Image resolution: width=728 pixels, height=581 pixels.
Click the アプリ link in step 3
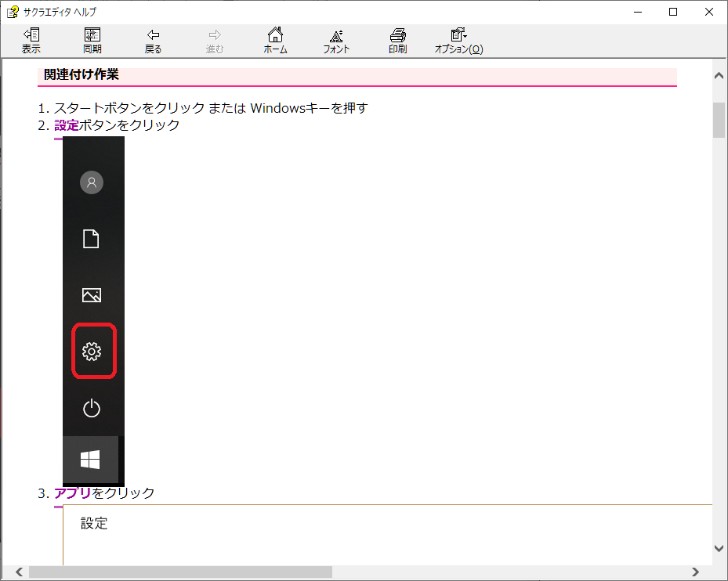pyautogui.click(x=72, y=493)
